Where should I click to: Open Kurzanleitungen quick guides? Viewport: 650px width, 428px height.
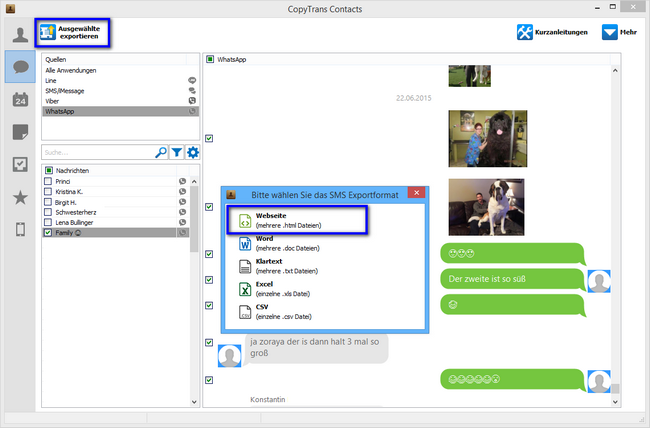551,32
